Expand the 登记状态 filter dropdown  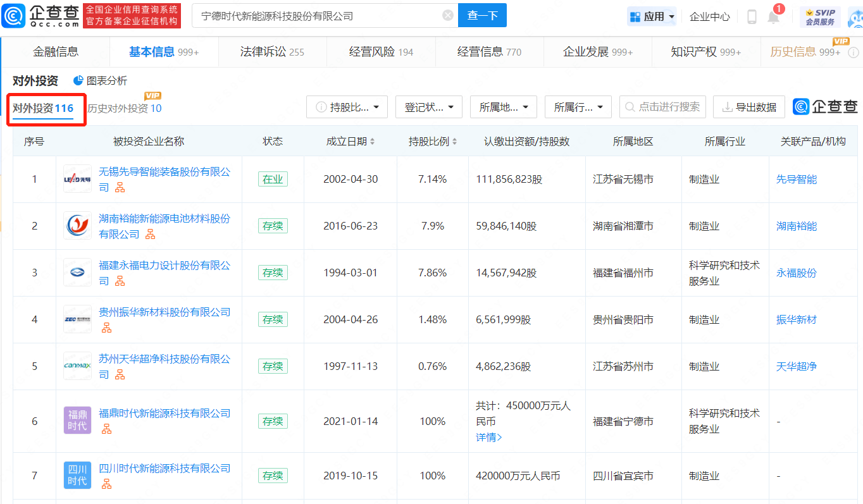click(429, 107)
